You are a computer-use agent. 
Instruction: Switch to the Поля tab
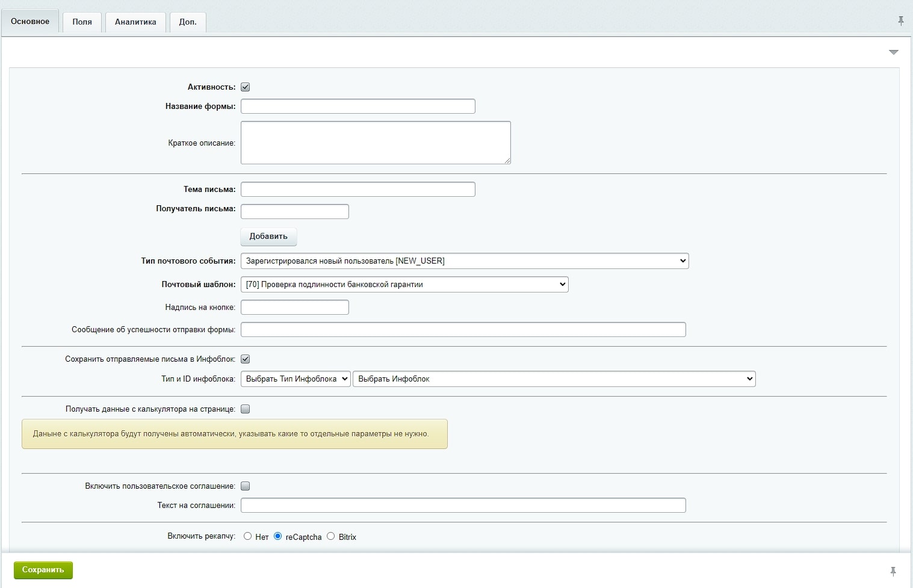point(82,22)
